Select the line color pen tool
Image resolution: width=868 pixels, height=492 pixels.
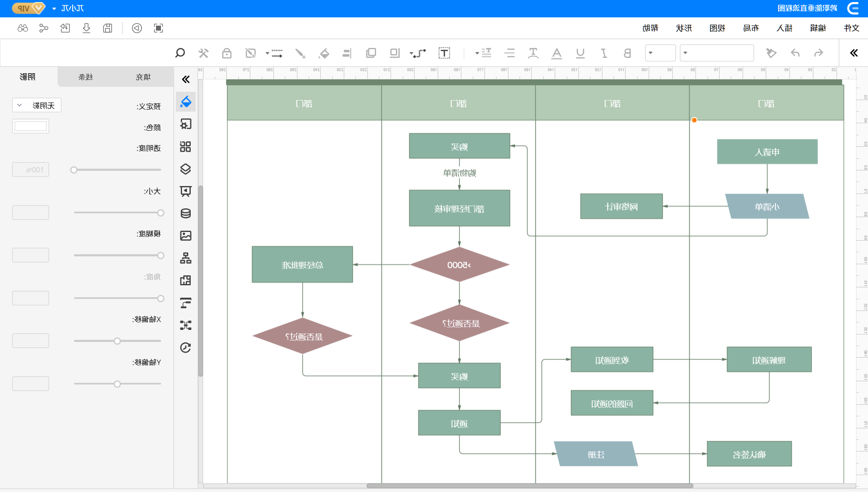[300, 53]
